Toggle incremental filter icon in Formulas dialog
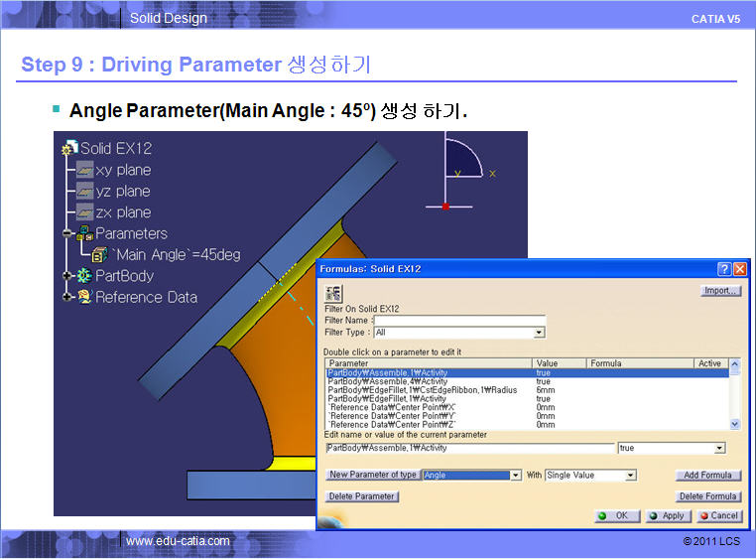 click(x=333, y=293)
